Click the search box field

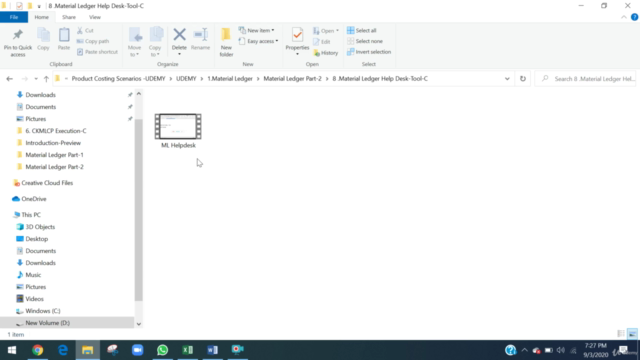tap(585, 79)
